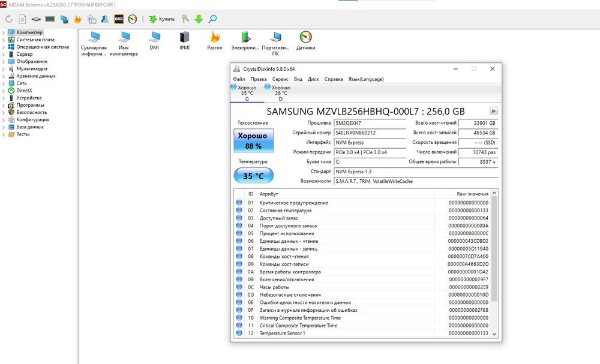Select Устройства in the tree
Viewport: 600px width, 364px height.
[29, 98]
